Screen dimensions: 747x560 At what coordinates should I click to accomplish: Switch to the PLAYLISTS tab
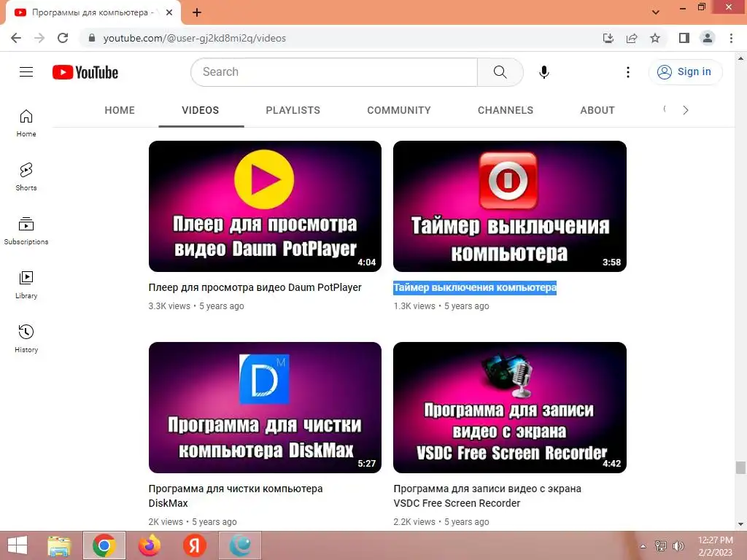(x=293, y=111)
